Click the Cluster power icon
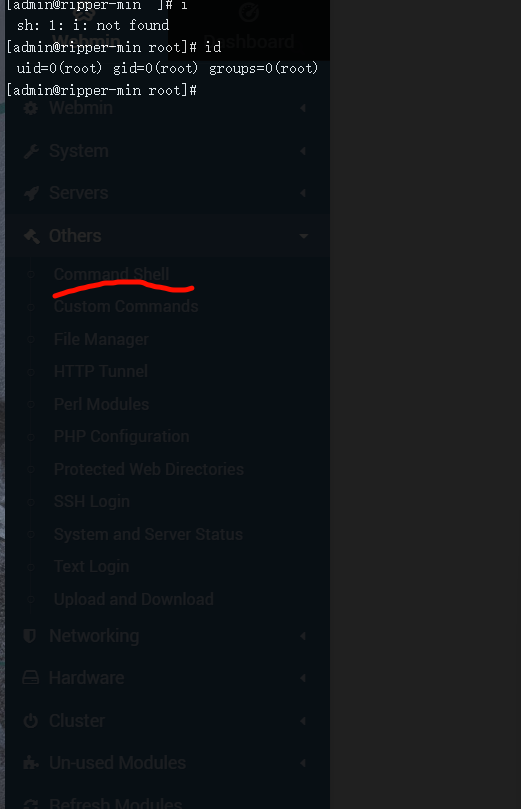 coord(30,721)
